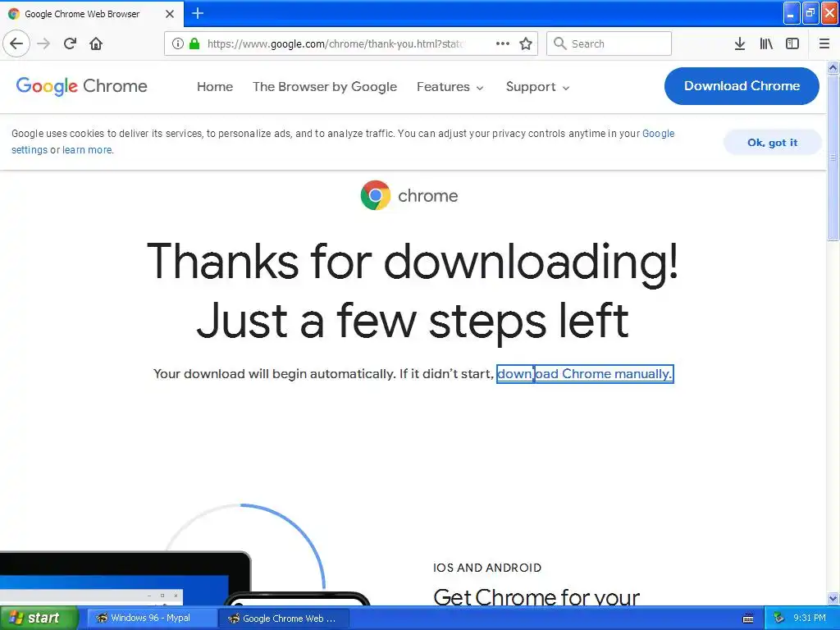Switch to Google Chrome Web taskbar window

click(x=283, y=619)
